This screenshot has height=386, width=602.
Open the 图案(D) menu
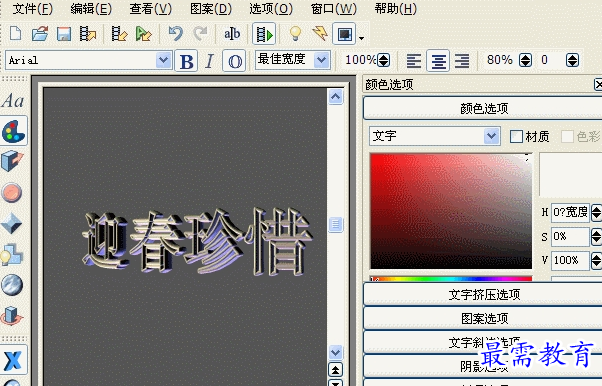(211, 8)
